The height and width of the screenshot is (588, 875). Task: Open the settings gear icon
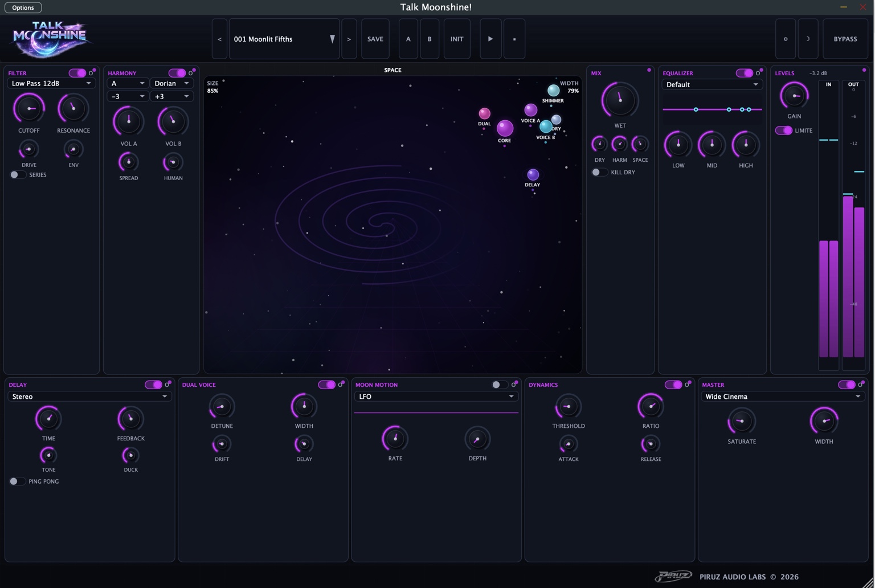click(786, 39)
